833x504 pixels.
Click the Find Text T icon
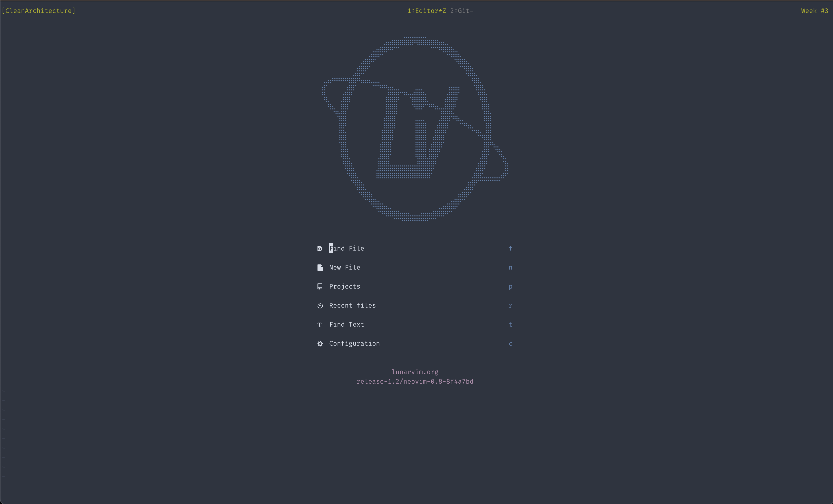pos(319,325)
